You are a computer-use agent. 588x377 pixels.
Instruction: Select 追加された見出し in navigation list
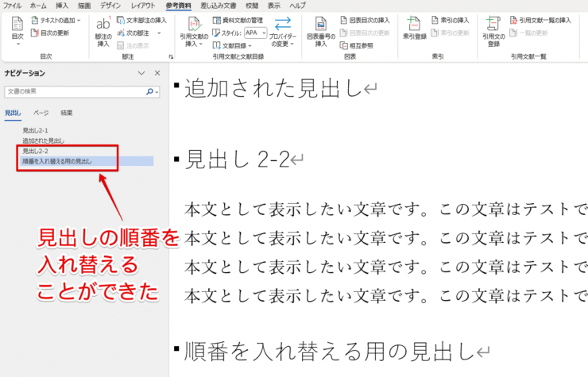43,141
